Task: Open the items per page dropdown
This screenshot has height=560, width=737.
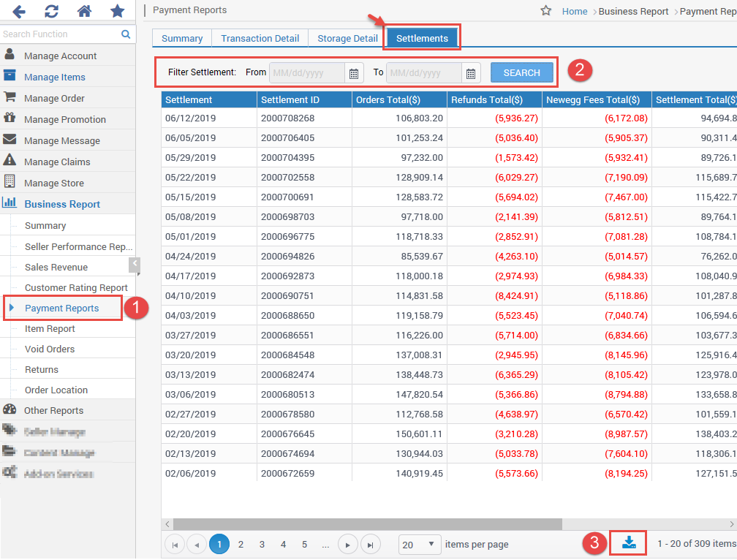Action: [419, 544]
